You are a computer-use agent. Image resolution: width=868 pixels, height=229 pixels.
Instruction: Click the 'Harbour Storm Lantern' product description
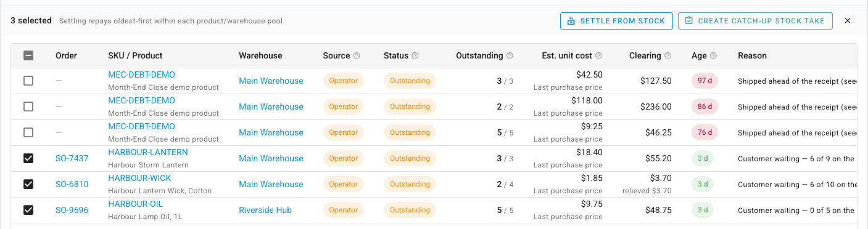coord(148,165)
